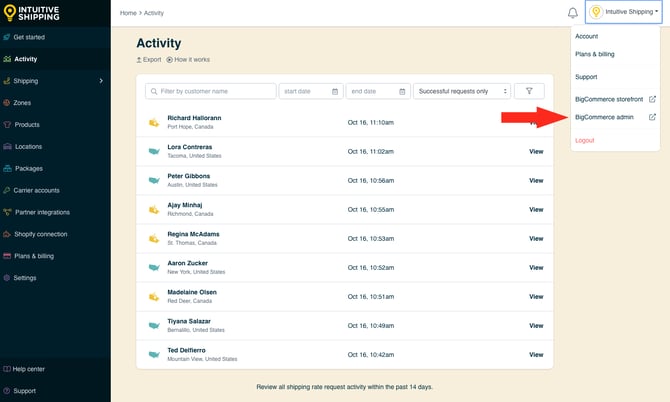670x402 pixels.
Task: View Tiyana Salazar request details
Action: coord(536,326)
